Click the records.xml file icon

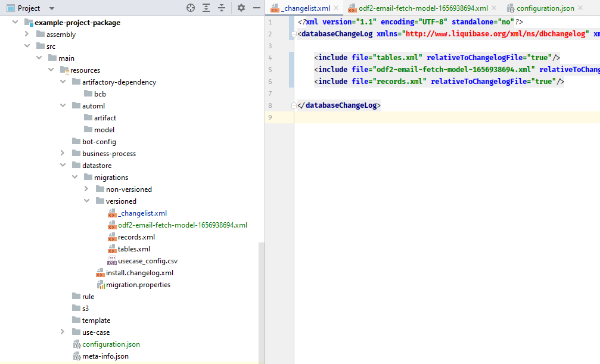coord(112,237)
